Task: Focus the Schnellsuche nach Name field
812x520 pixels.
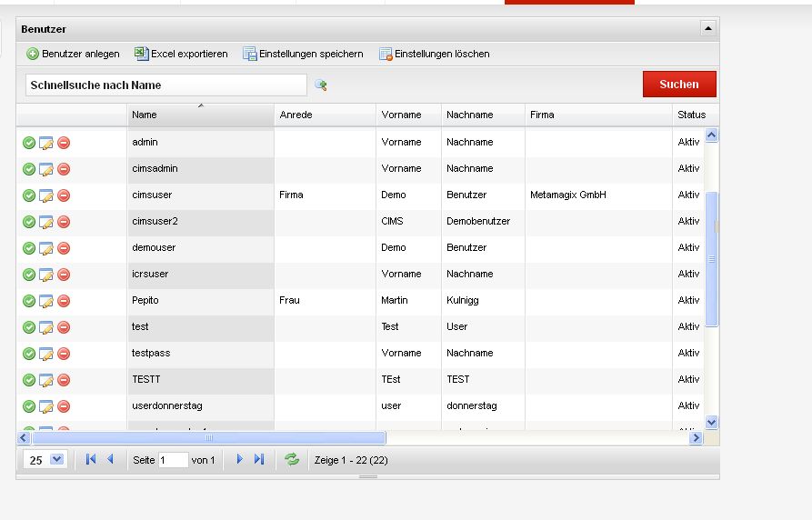Action: click(166, 85)
